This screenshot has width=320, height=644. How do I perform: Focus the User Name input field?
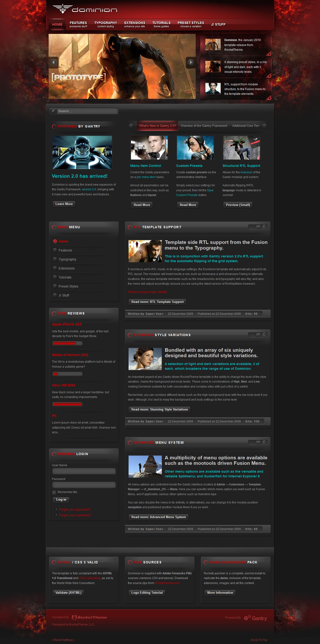84,471
